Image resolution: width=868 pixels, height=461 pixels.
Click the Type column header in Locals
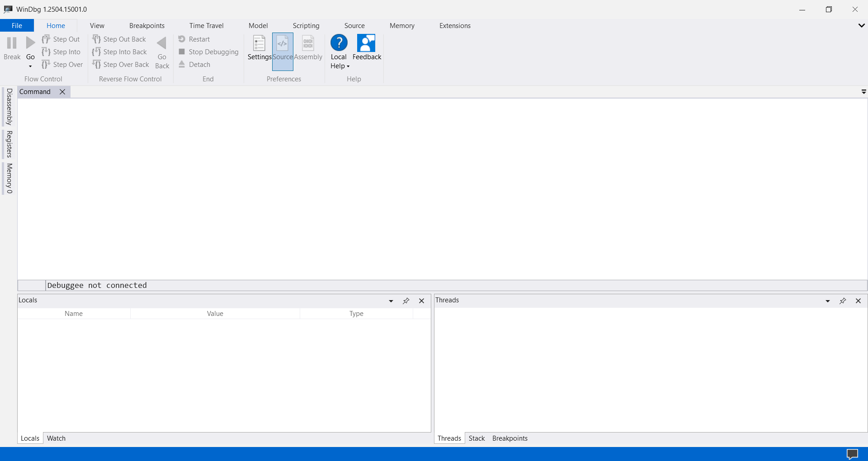click(x=356, y=314)
